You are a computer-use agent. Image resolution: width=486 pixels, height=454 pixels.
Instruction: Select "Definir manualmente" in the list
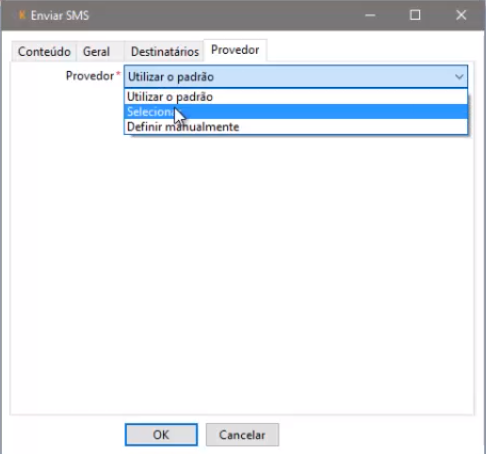tap(296, 127)
